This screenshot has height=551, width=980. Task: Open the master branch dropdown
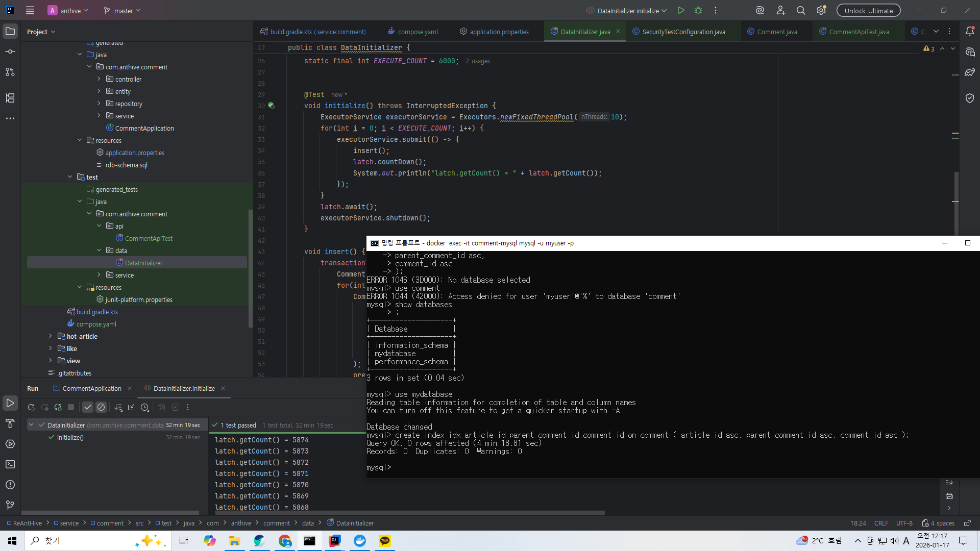[121, 10]
